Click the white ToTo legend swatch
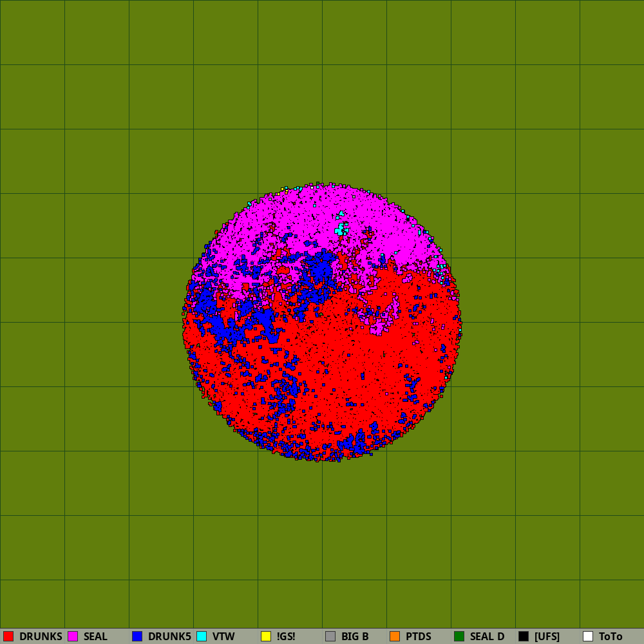Screen dimensions: 644x644 [x=588, y=636]
